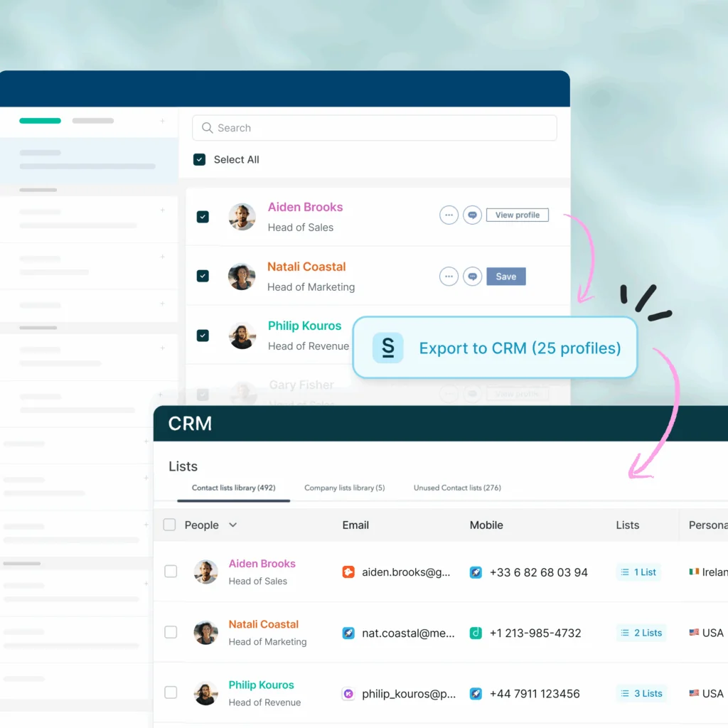Click the green active tab indicator in sidebar
The width and height of the screenshot is (728, 728).
point(40,121)
